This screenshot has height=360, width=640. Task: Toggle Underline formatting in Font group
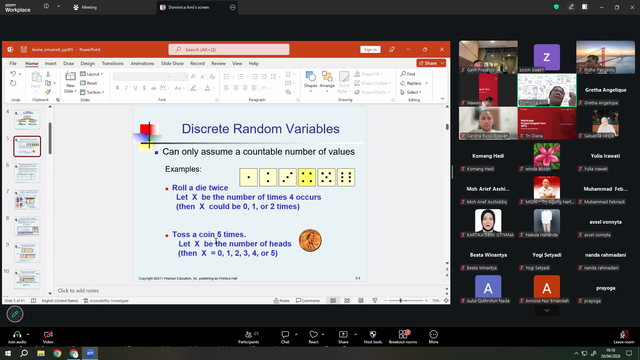coord(136,88)
